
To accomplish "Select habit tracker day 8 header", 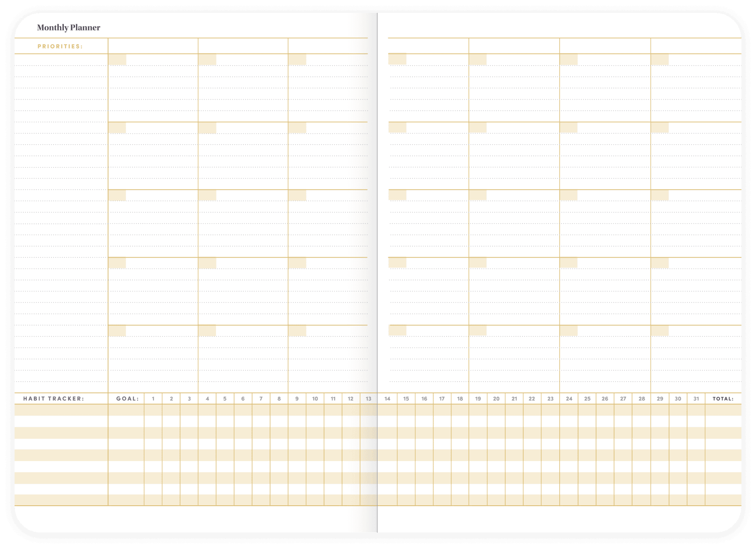I will coord(279,398).
